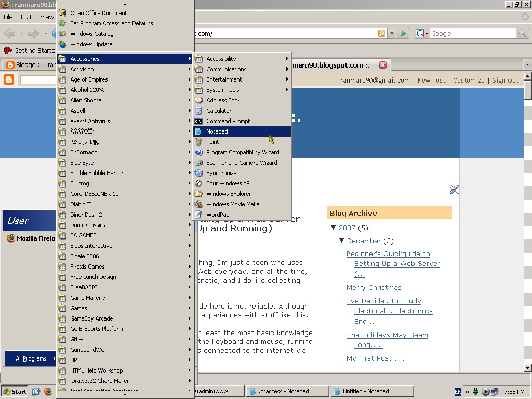The width and height of the screenshot is (532, 399).
Task: Open the Google search engine dropdown
Action: point(422,33)
